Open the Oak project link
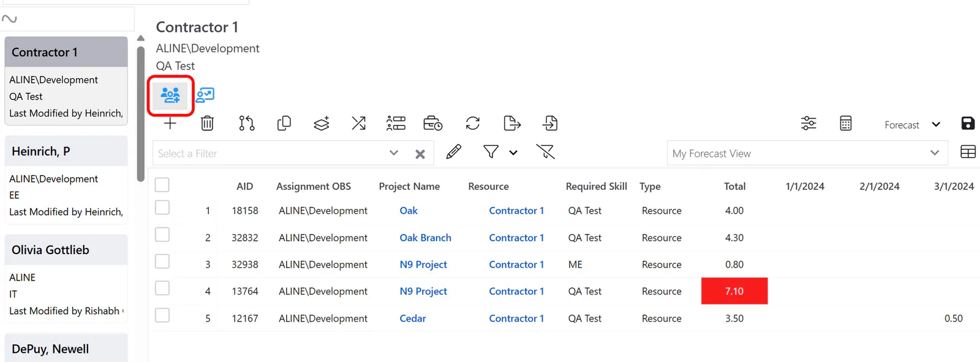 click(409, 211)
